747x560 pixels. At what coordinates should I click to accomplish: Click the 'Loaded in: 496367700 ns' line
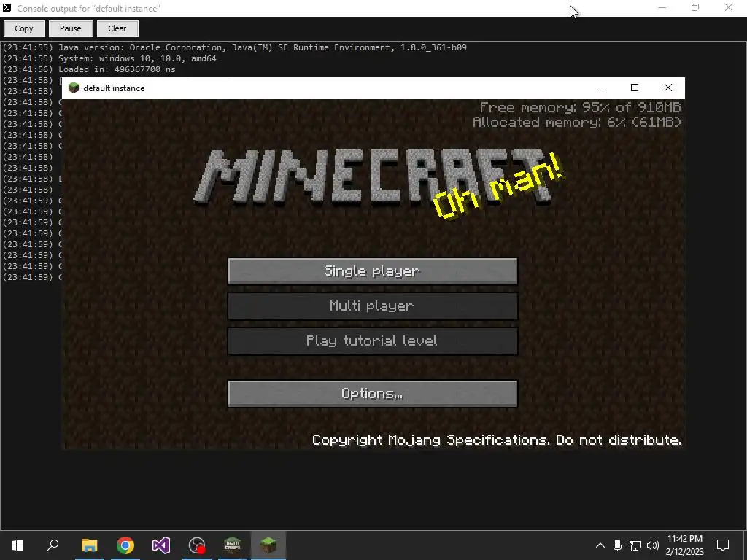(89, 69)
